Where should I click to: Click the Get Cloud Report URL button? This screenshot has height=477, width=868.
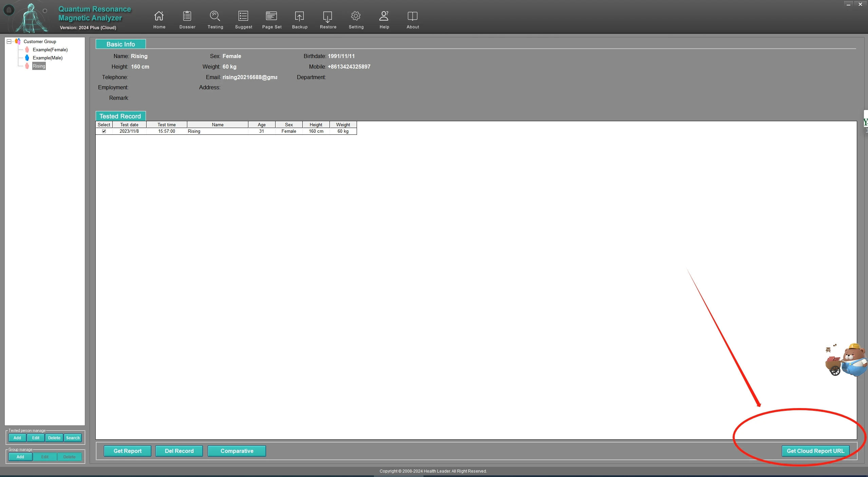[815, 451]
